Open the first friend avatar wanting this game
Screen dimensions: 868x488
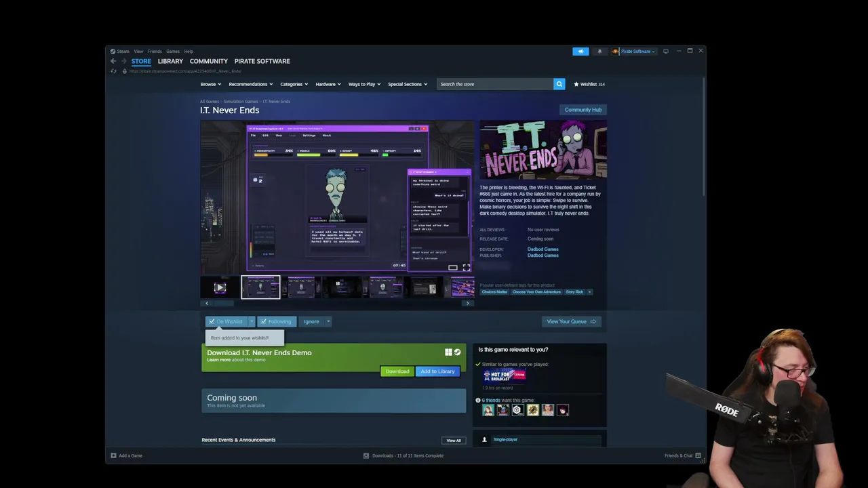[488, 410]
